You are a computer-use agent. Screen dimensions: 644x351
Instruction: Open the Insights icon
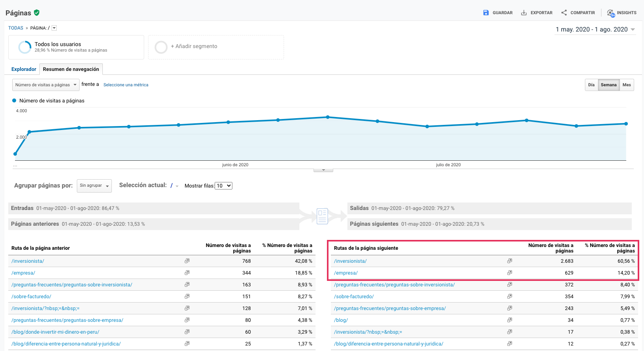tap(611, 13)
